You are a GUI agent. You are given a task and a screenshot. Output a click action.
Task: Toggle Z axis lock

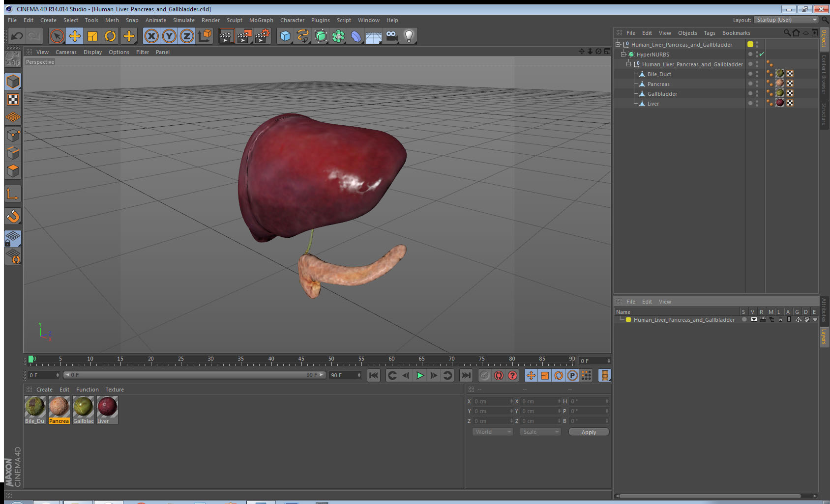(x=187, y=36)
